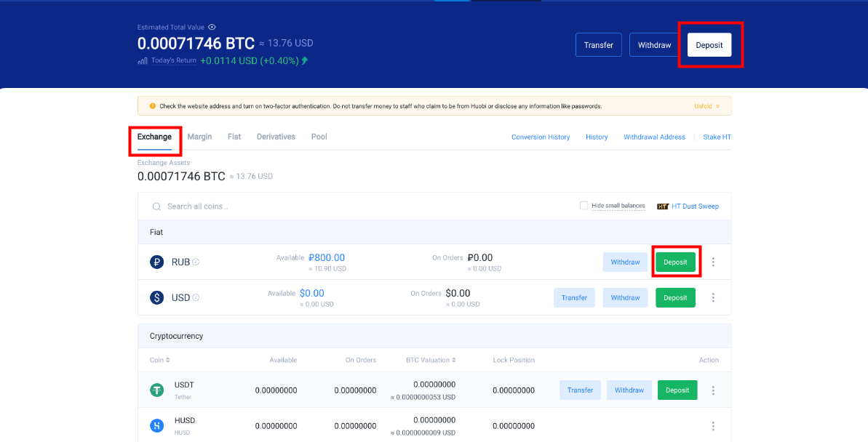868x442 pixels.
Task: Open the RUB row three-dot menu
Action: tap(713, 262)
